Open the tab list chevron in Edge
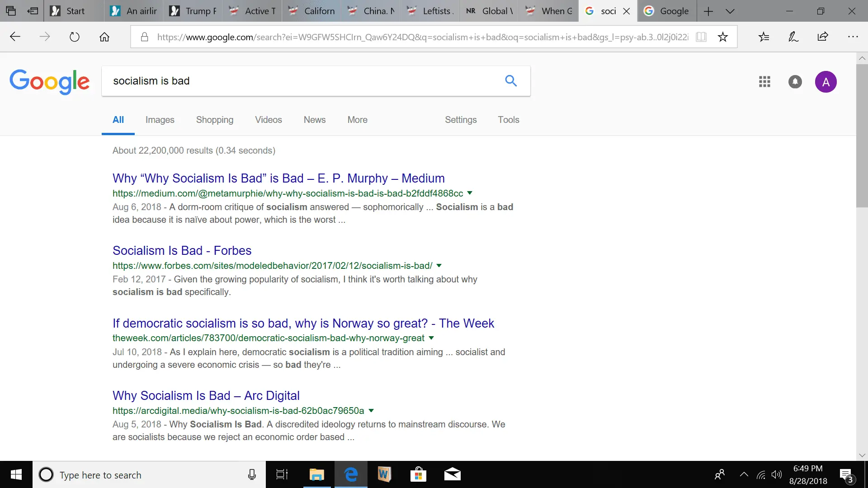The image size is (868, 488). 730,11
